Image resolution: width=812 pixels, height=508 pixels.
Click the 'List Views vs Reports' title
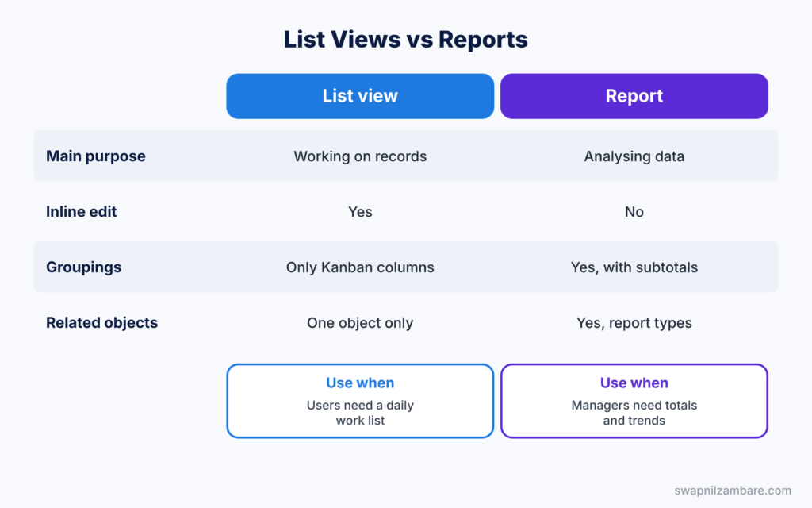(x=405, y=40)
